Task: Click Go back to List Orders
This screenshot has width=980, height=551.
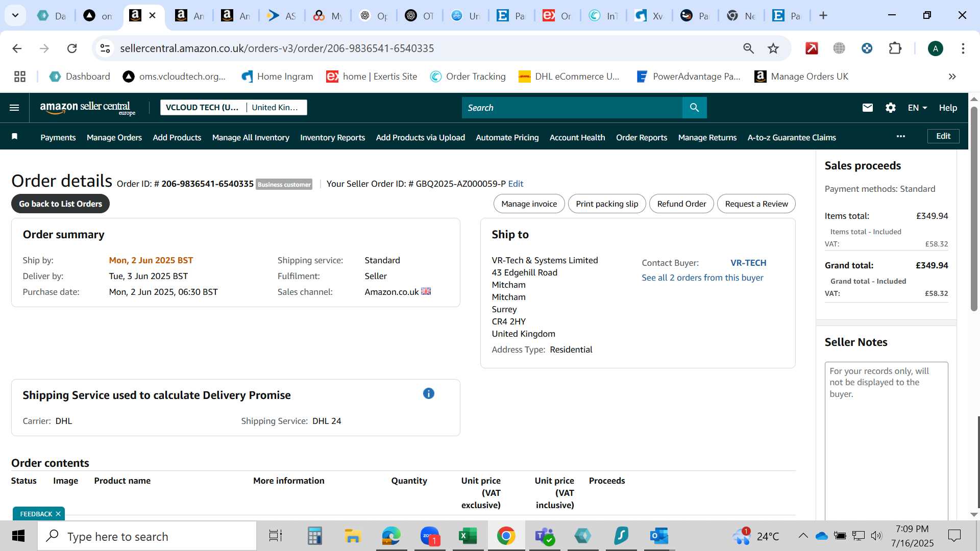Action: click(60, 204)
